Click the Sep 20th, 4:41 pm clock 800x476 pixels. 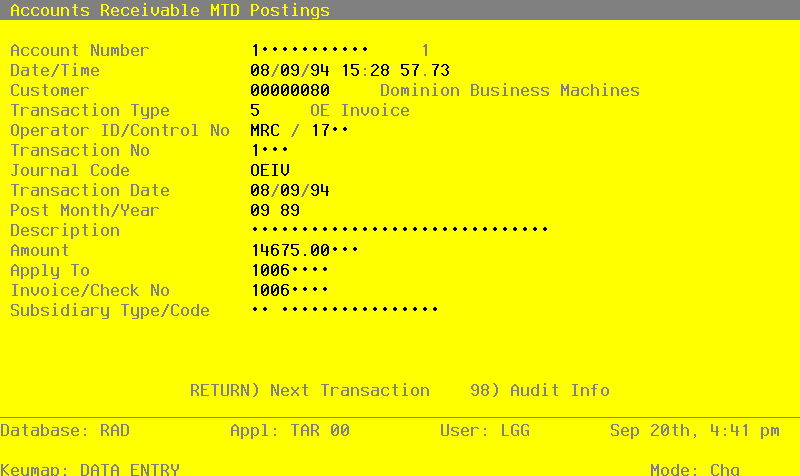695,431
